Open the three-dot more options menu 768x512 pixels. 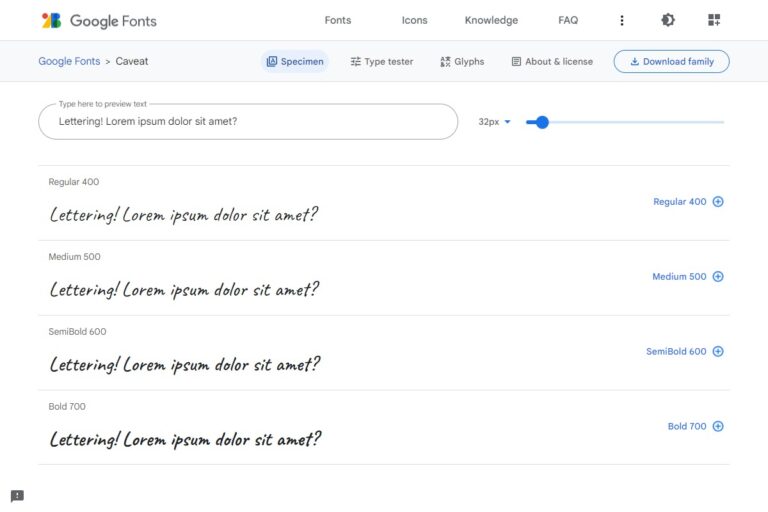point(622,20)
